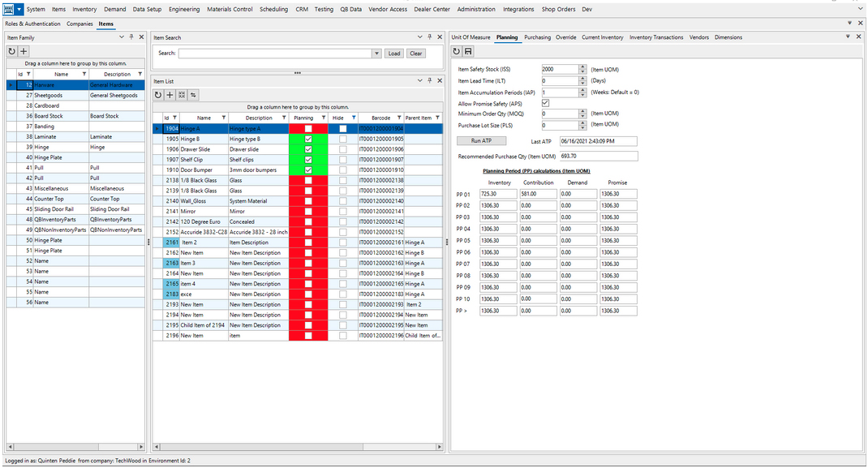Select the Sliding Door Rail family row
This screenshot has width=868, height=468.
tap(75, 209)
